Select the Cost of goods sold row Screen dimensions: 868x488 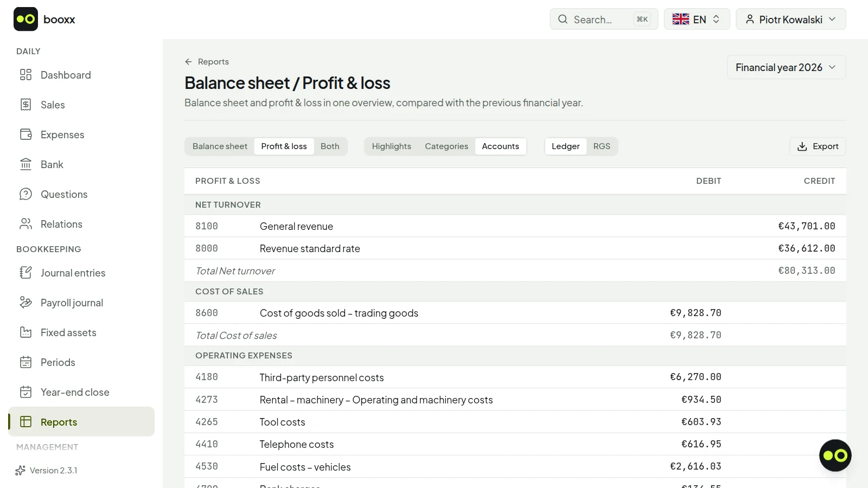point(515,313)
